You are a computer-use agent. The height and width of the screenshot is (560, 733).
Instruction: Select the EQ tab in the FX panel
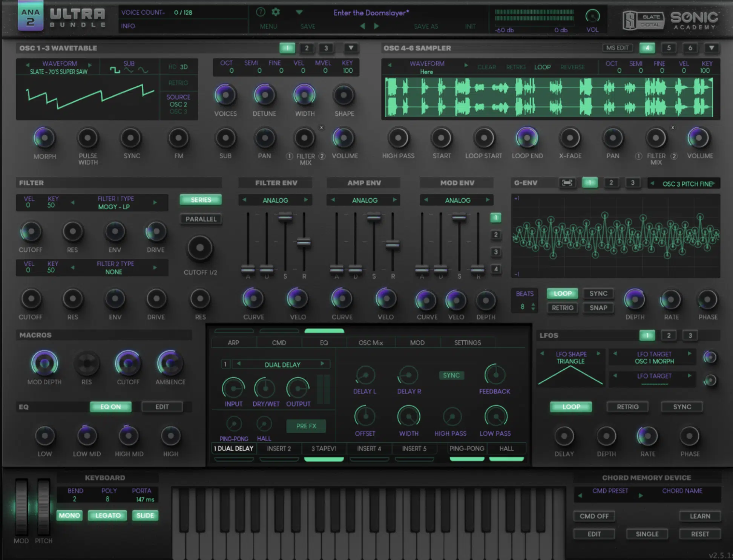point(324,342)
